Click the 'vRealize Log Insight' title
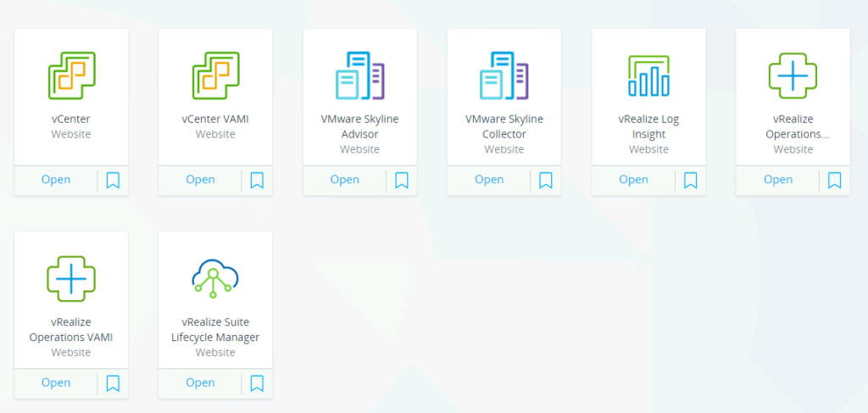 click(x=648, y=126)
